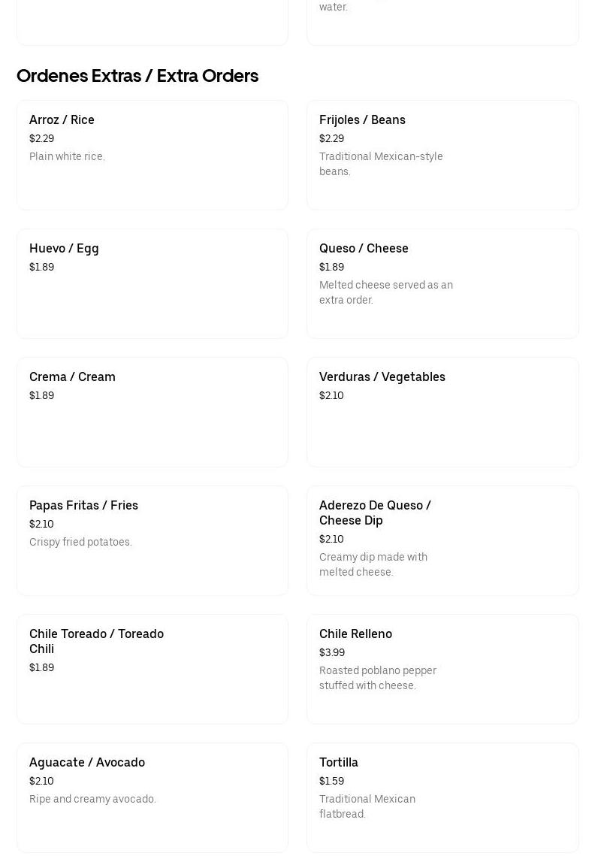Open the Tortilla item card

pyautogui.click(x=442, y=797)
